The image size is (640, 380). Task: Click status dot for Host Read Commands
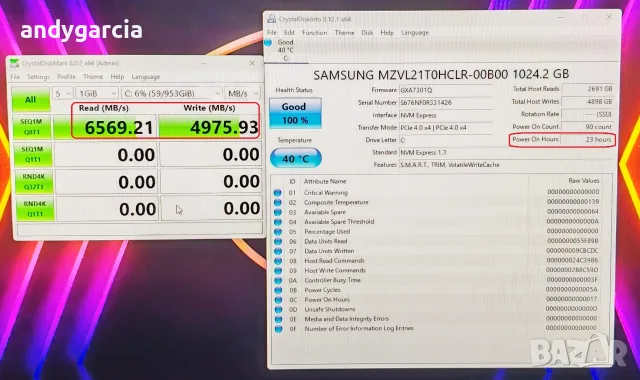[278, 261]
